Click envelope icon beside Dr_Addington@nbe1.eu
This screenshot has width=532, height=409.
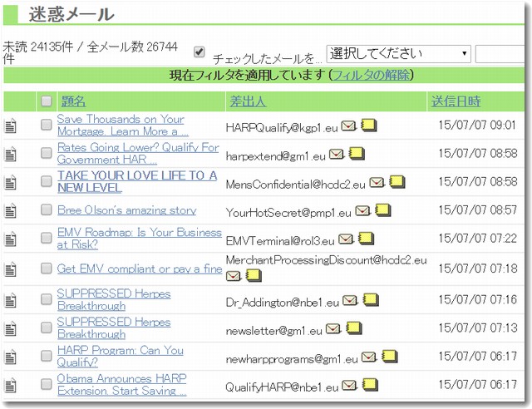coord(350,300)
